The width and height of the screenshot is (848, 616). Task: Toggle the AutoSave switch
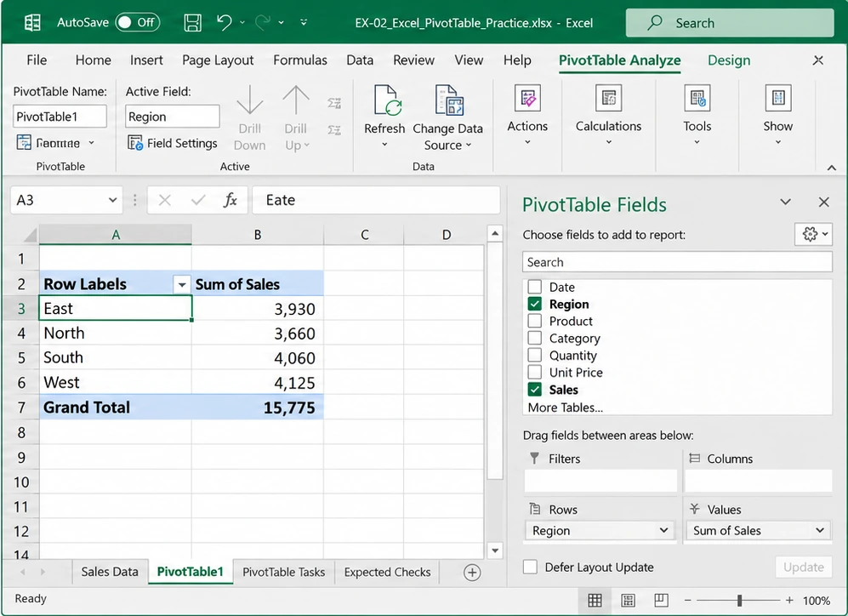point(138,22)
